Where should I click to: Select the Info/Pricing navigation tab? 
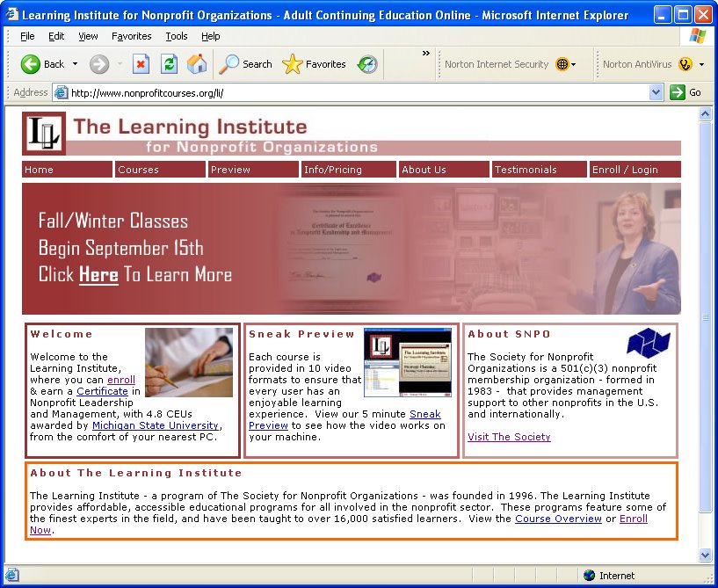(x=349, y=170)
